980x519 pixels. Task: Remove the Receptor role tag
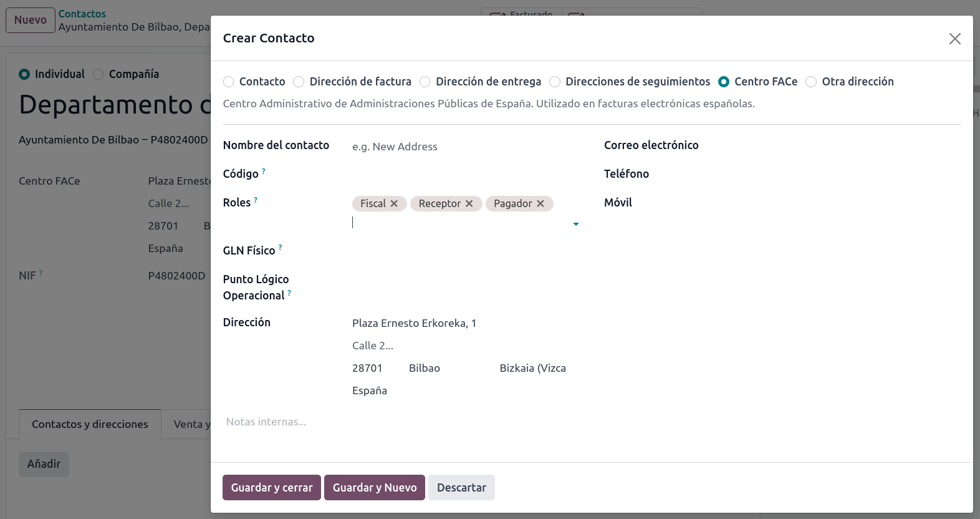pos(470,203)
